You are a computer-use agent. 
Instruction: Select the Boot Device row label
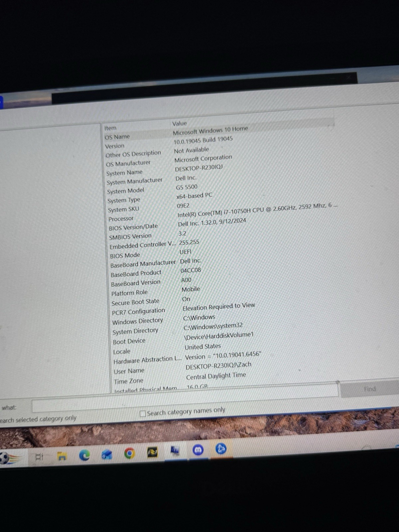pos(129,341)
